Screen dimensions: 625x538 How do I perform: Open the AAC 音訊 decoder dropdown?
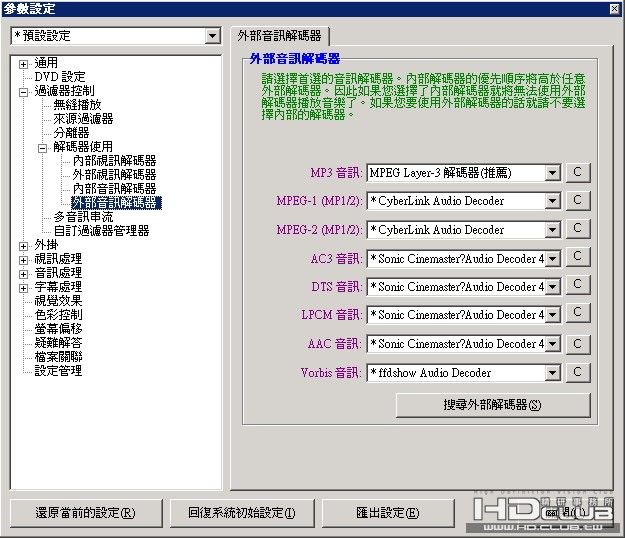click(552, 344)
